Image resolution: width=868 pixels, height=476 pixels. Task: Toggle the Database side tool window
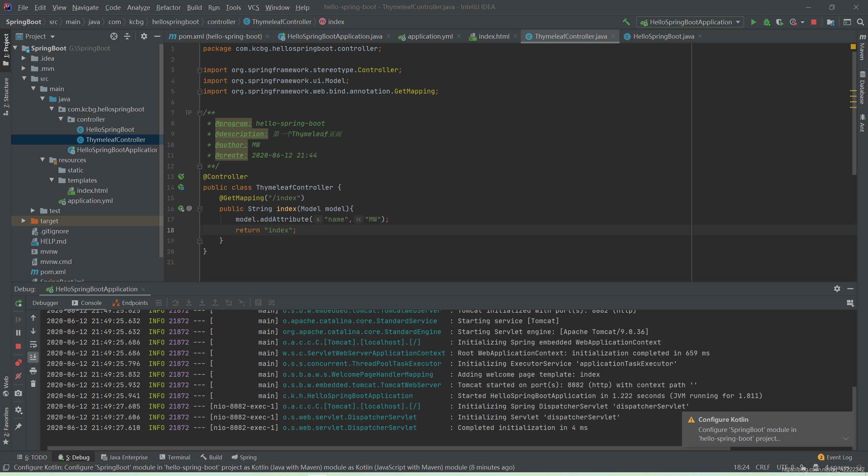tap(862, 88)
